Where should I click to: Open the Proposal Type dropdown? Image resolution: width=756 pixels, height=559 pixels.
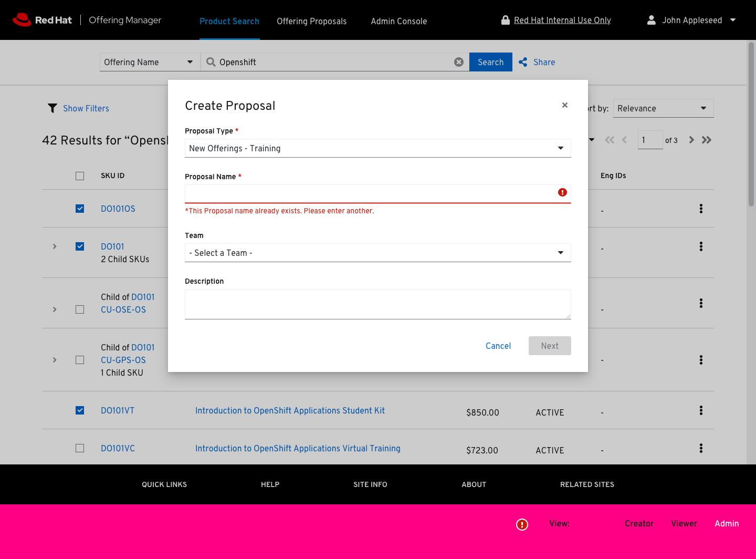tap(377, 148)
